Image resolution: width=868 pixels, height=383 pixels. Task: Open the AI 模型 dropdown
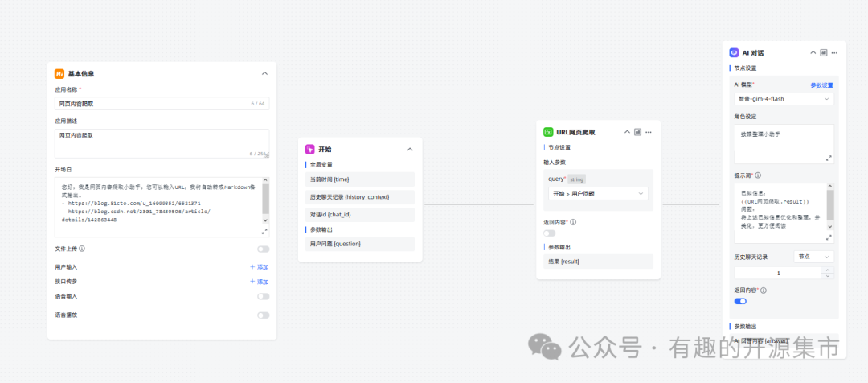784,99
